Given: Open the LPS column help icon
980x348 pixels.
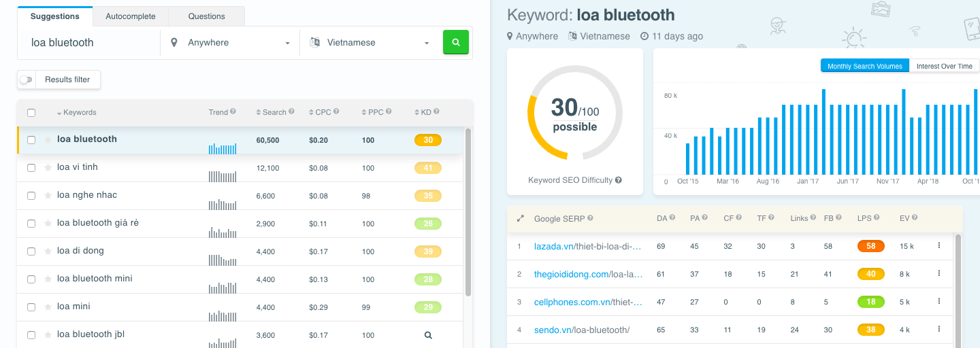Looking at the screenshot, I should (x=877, y=217).
